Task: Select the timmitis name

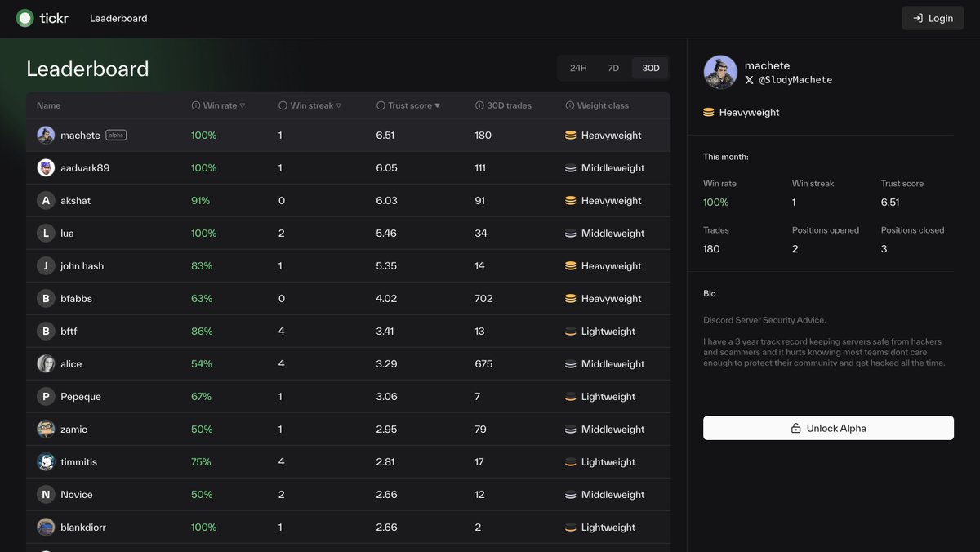Action: (x=78, y=462)
